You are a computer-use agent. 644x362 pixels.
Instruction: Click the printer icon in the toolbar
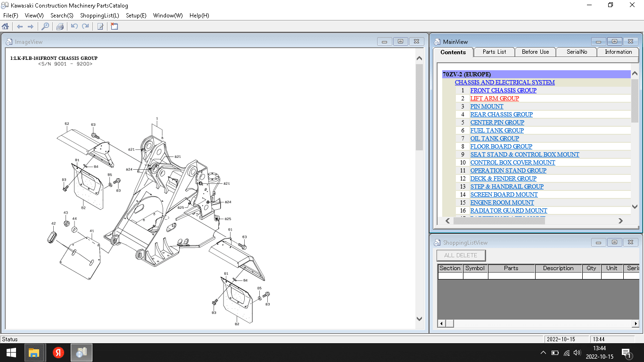[x=60, y=26]
